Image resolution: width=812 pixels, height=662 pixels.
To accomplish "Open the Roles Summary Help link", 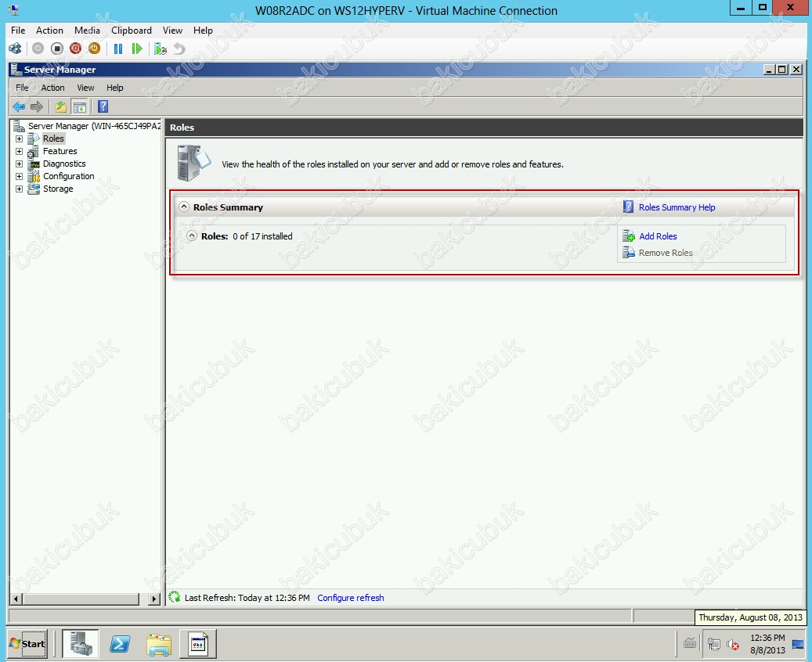I will [x=677, y=207].
